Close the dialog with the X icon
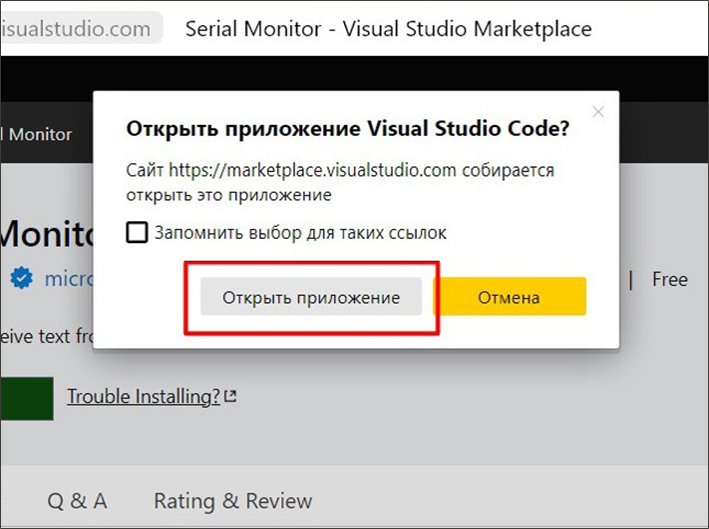 598,112
